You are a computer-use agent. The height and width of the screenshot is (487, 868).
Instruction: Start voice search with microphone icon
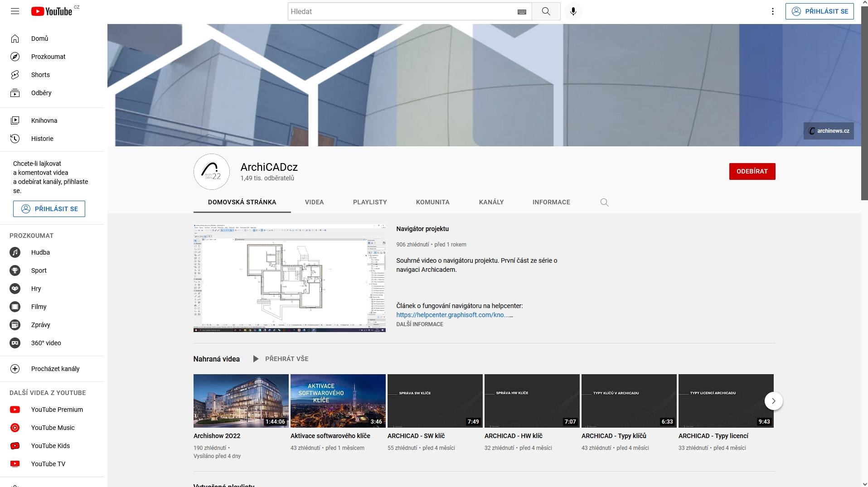click(x=573, y=11)
